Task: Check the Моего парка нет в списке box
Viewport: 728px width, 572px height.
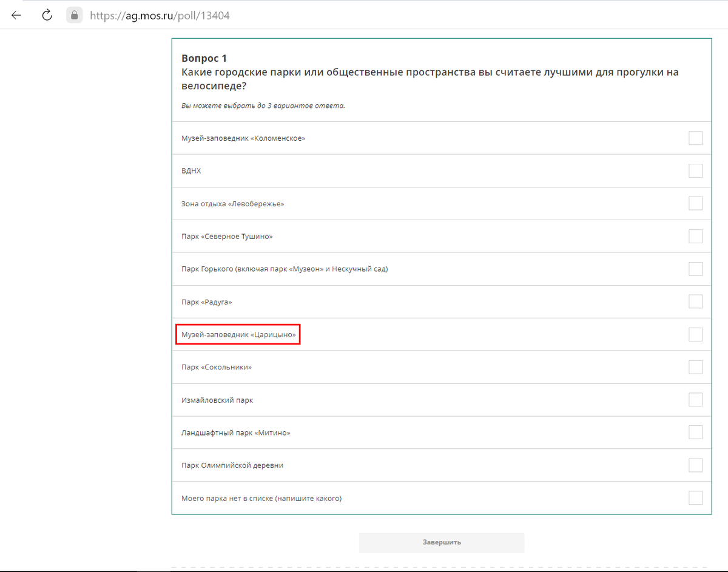Action: pyautogui.click(x=695, y=499)
